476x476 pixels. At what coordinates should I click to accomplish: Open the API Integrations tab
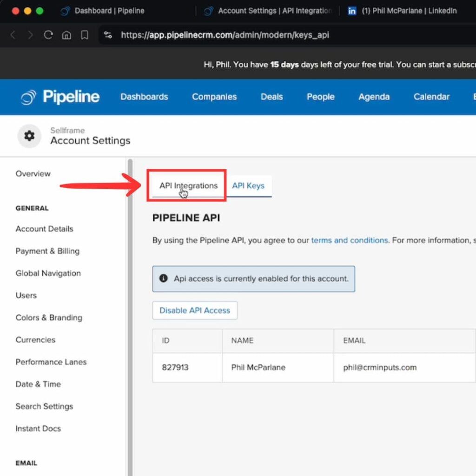click(189, 185)
